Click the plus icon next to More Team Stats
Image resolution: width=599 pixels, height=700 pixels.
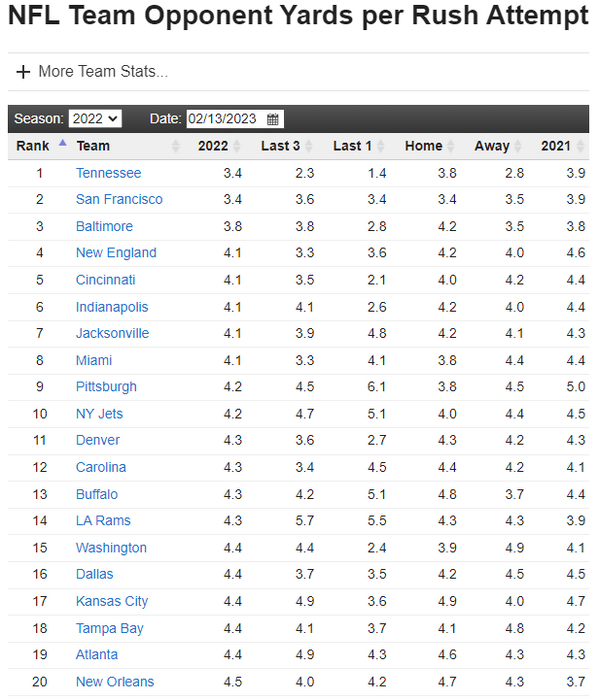[23, 72]
